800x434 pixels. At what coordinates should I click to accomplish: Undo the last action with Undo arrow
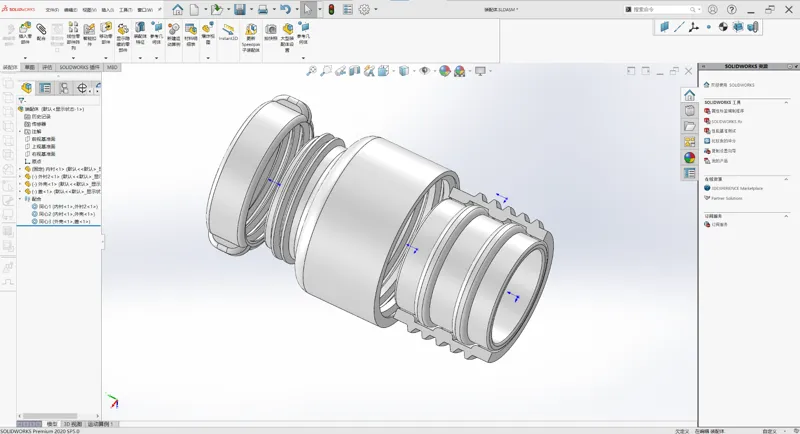[285, 9]
